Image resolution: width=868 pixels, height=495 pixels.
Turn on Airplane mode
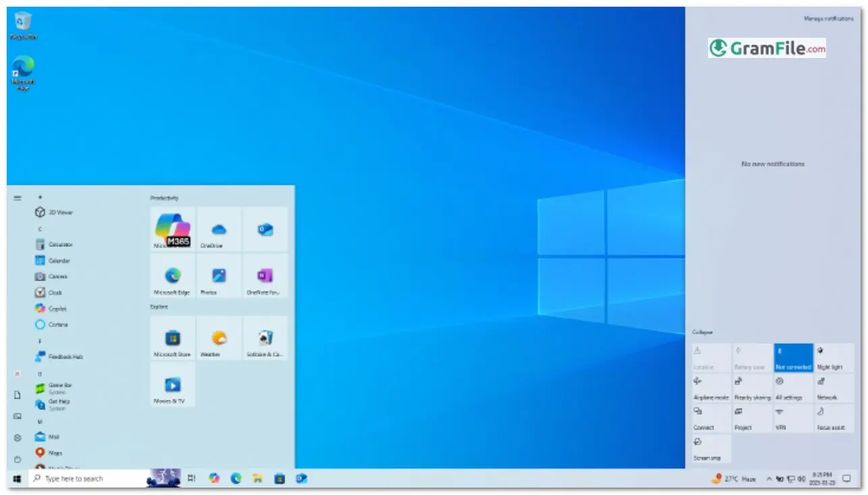711,388
